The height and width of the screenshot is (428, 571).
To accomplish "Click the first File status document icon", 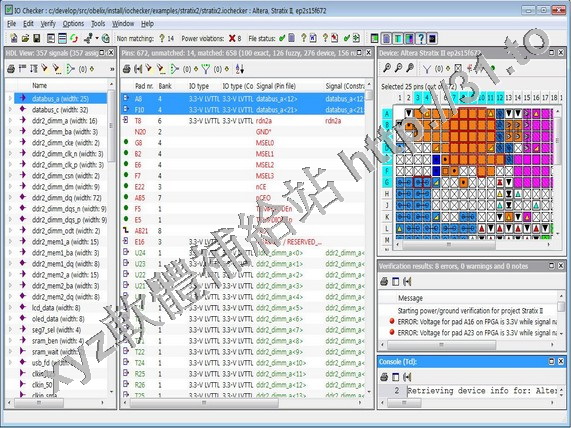I will click(x=292, y=38).
